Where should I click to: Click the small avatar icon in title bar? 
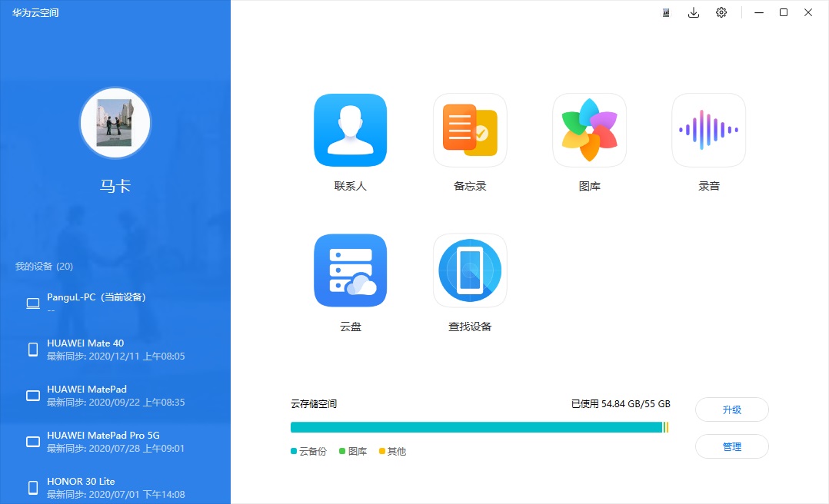click(666, 13)
